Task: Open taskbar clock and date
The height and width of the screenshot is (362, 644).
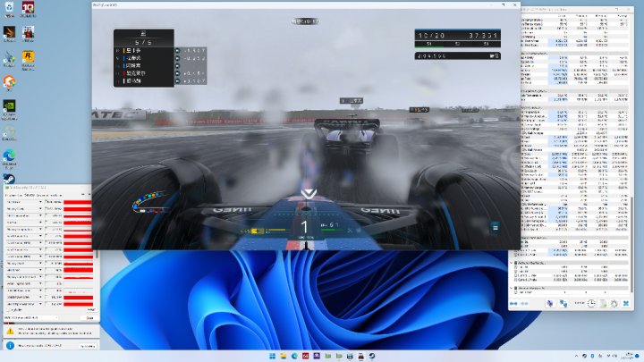Action: pyautogui.click(x=629, y=356)
